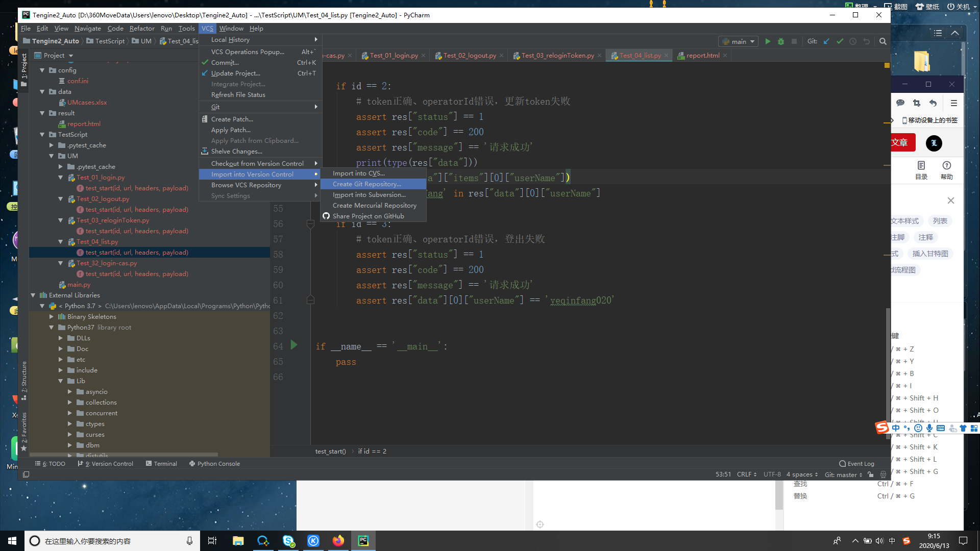This screenshot has height=551, width=980.
Task: Open the notification center icon in taskbar
Action: coord(963,541)
